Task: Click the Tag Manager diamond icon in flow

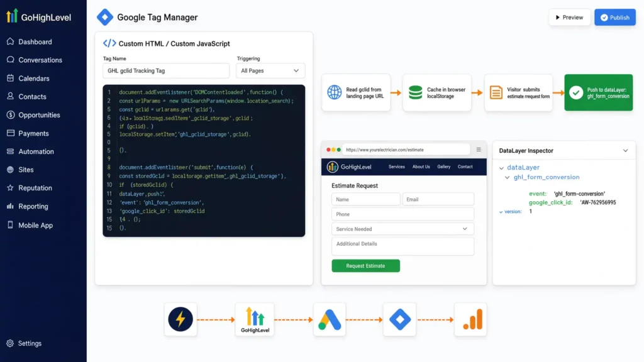Action: pos(399,319)
